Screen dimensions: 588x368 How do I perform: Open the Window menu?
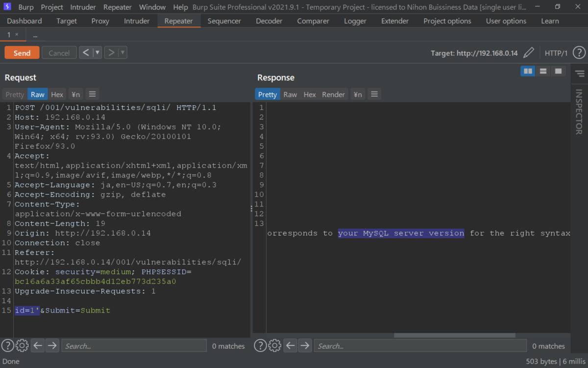[152, 7]
